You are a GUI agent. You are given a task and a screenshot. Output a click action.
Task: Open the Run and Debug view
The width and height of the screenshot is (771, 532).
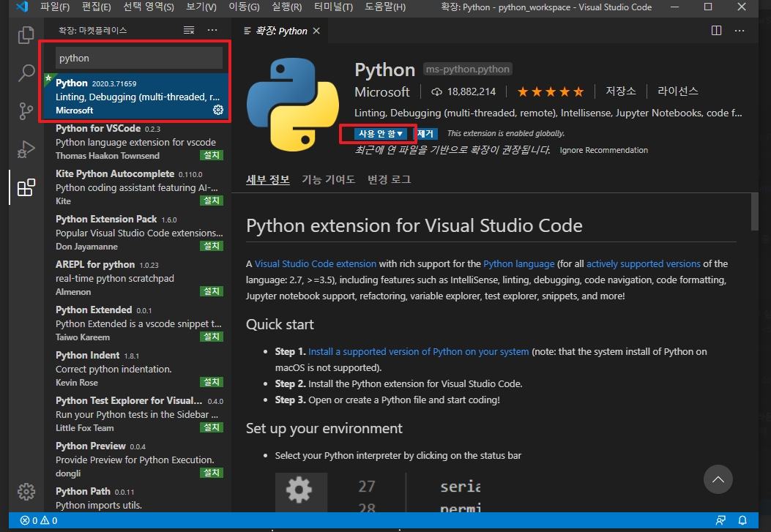pos(26,149)
